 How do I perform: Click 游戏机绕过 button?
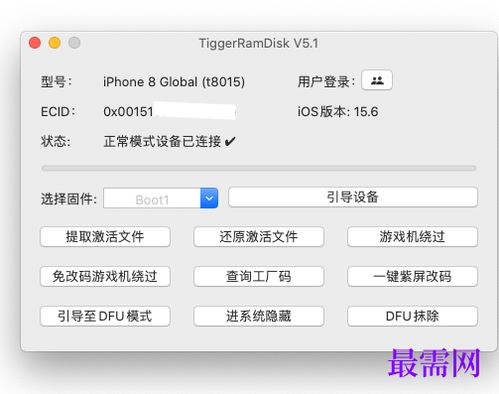click(x=412, y=237)
